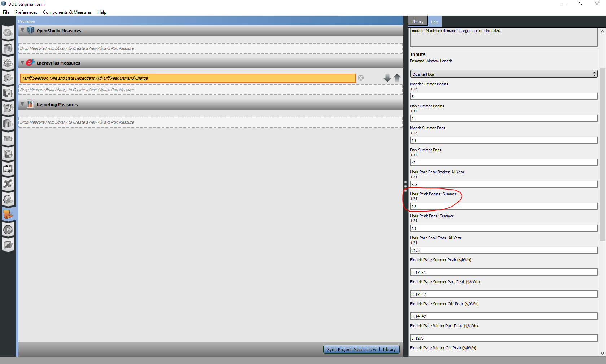
Task: Open the Site tab with globe icon
Action: point(8,33)
